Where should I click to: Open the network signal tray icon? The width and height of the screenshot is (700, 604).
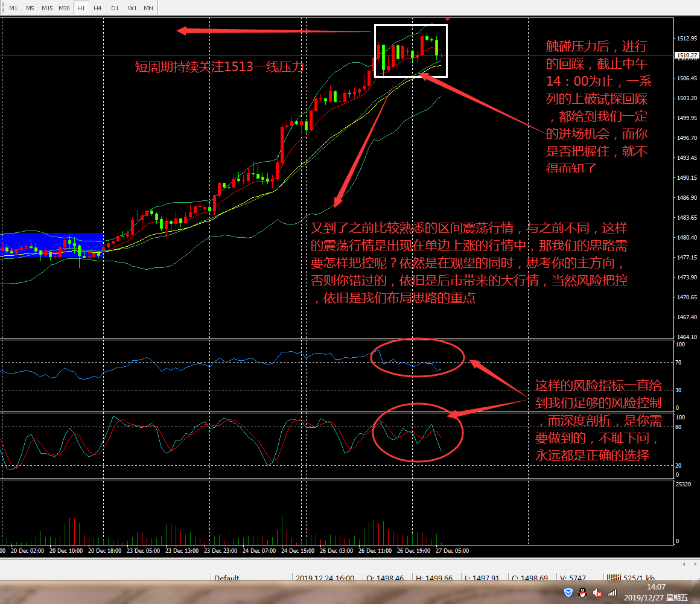[x=612, y=593]
